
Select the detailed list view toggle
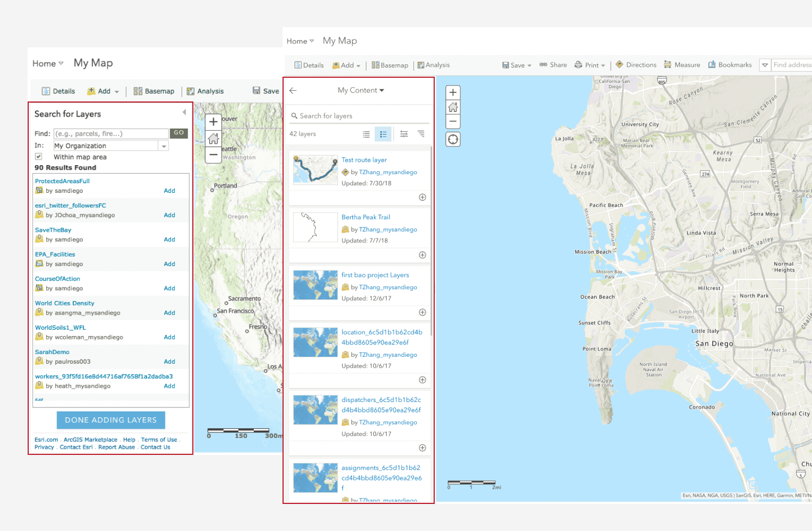[x=383, y=134]
